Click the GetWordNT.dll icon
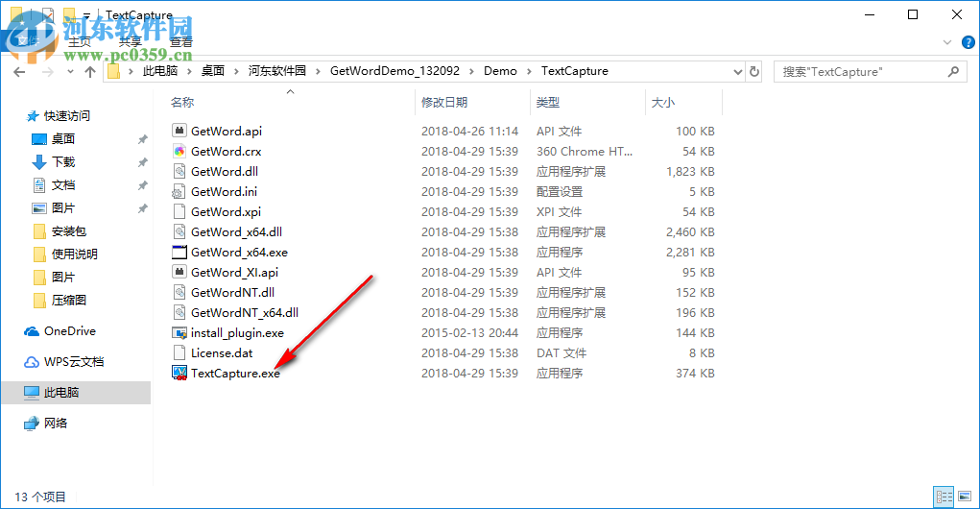Screen dimensions: 980x509 179,292
